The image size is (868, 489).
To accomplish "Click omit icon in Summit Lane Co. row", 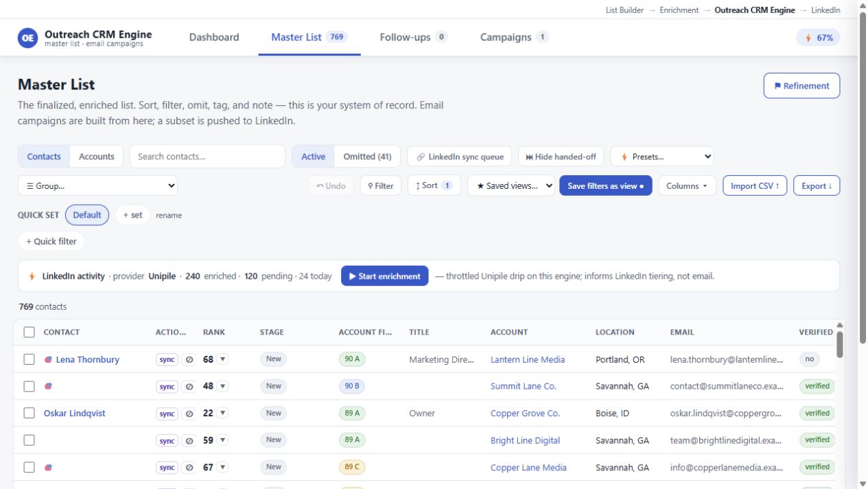I will click(x=189, y=387).
